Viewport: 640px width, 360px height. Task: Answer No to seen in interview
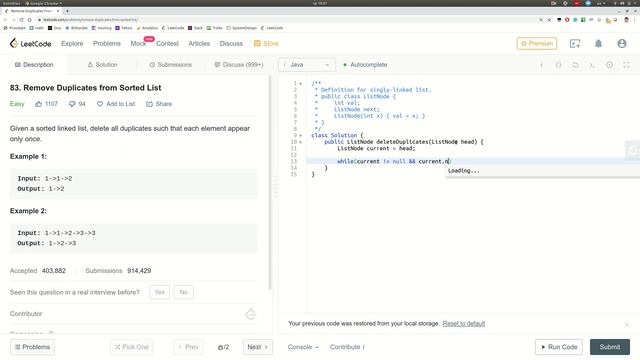184,292
